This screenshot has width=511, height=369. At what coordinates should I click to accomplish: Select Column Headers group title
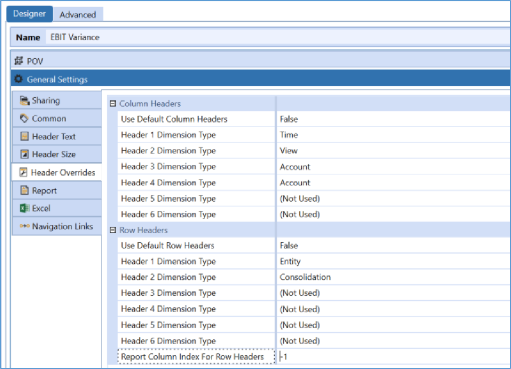click(x=150, y=104)
